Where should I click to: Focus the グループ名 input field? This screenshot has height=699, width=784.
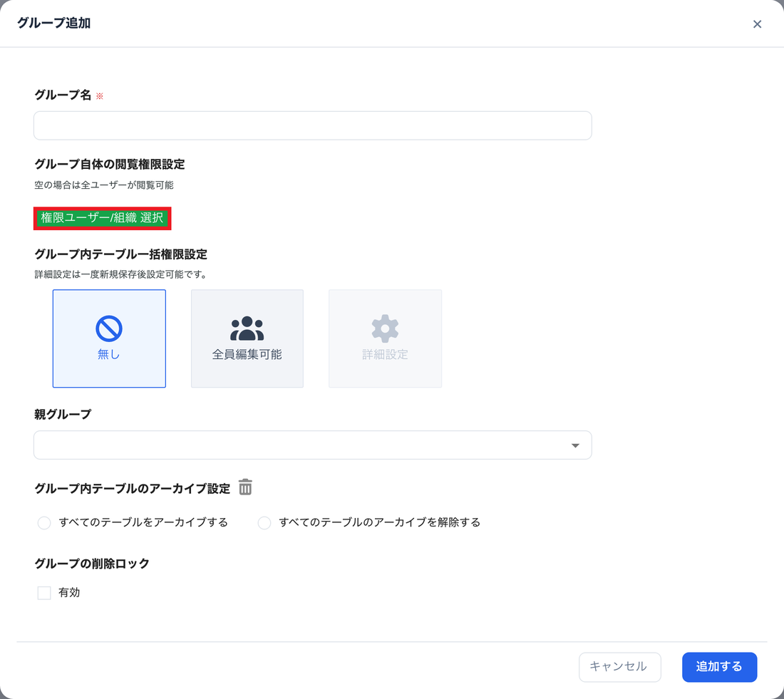(x=312, y=125)
